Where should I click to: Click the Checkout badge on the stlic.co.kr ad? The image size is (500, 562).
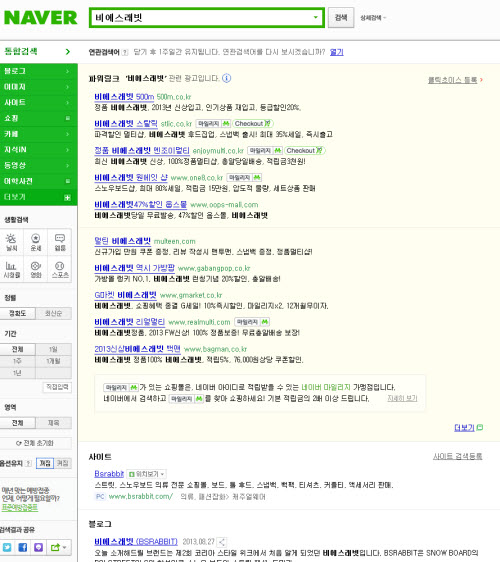point(253,123)
